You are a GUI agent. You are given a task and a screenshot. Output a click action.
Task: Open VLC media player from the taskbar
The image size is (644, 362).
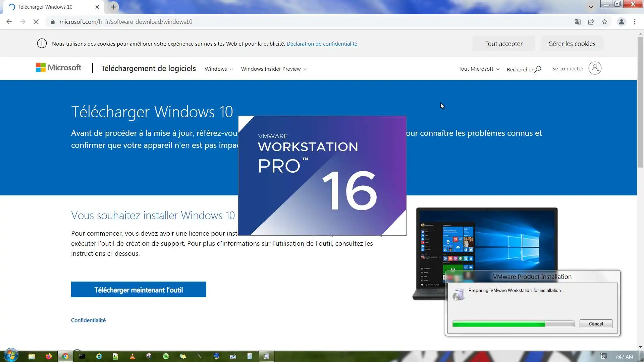click(x=132, y=356)
